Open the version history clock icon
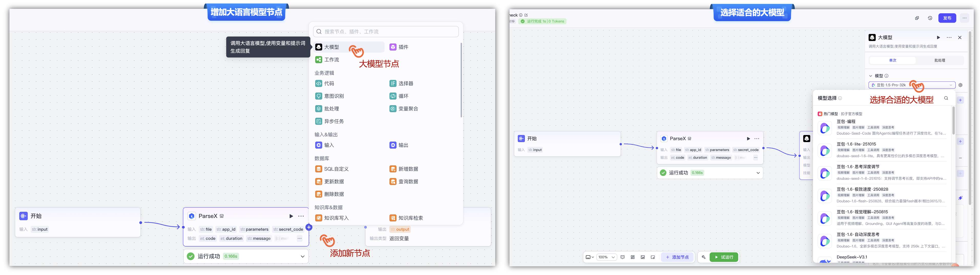This screenshot has width=980, height=275. click(930, 18)
